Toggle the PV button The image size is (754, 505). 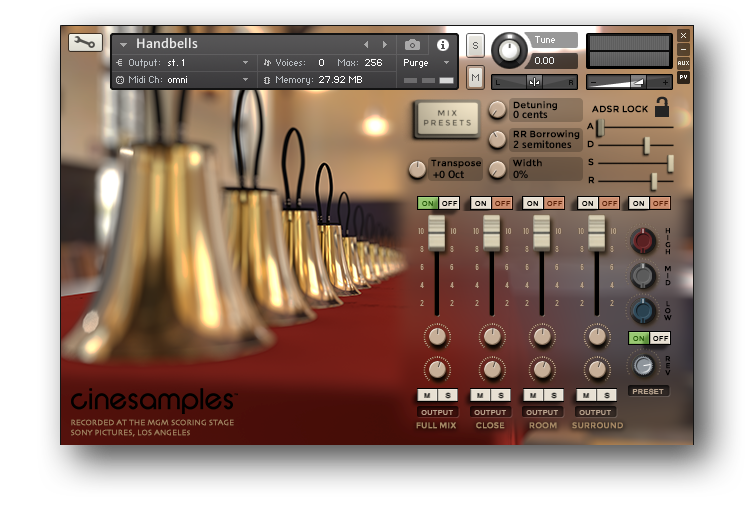pyautogui.click(x=683, y=77)
